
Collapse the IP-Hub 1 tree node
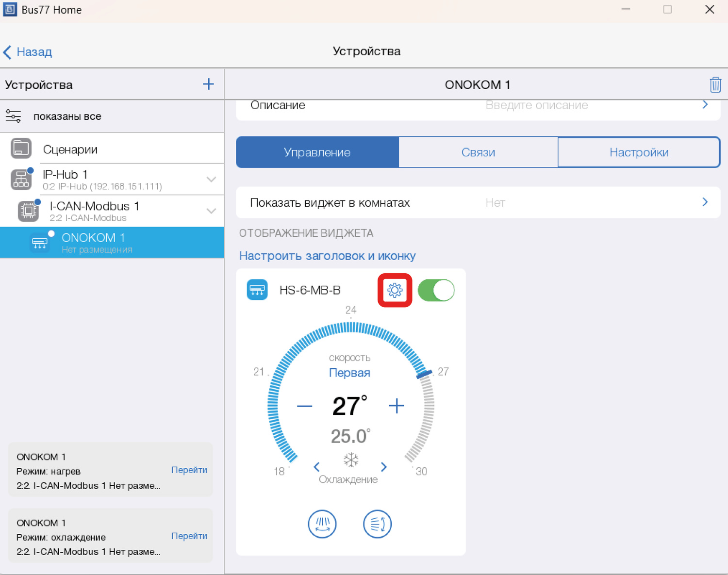pyautogui.click(x=211, y=180)
